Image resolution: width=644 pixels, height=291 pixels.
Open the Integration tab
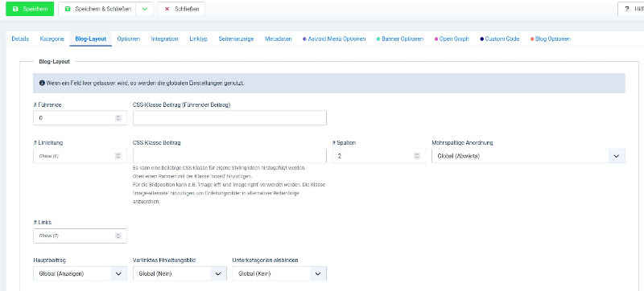coord(164,39)
